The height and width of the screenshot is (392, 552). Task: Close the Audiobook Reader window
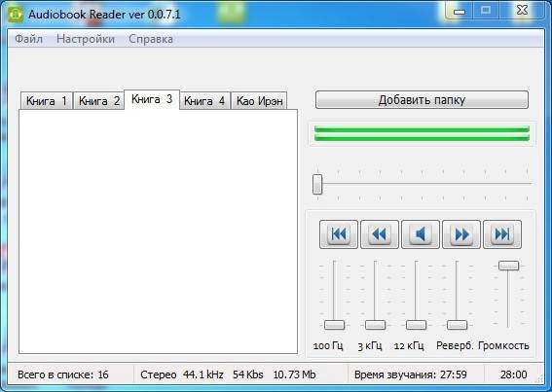pos(523,11)
